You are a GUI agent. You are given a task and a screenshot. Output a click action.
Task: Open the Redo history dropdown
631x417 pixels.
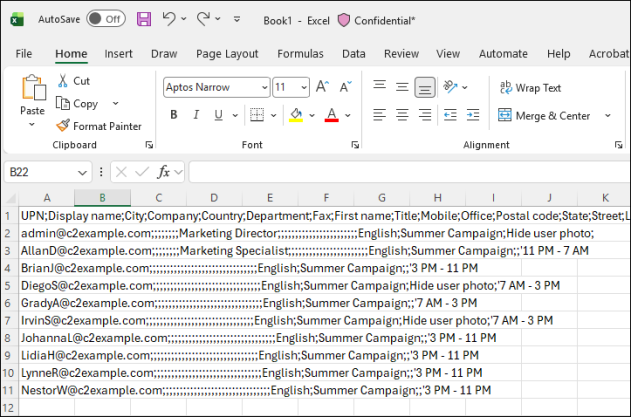218,19
